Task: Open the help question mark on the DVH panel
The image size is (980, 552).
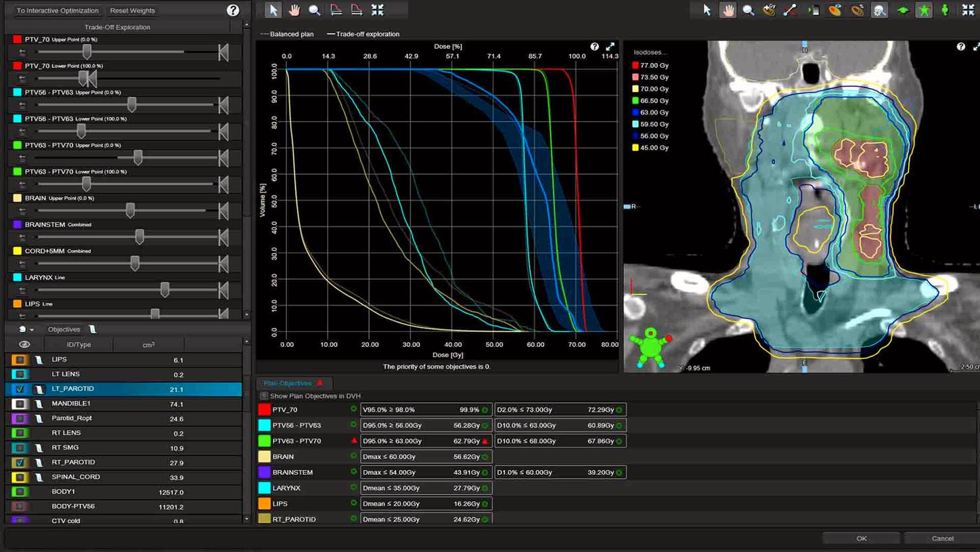Action: tap(595, 46)
